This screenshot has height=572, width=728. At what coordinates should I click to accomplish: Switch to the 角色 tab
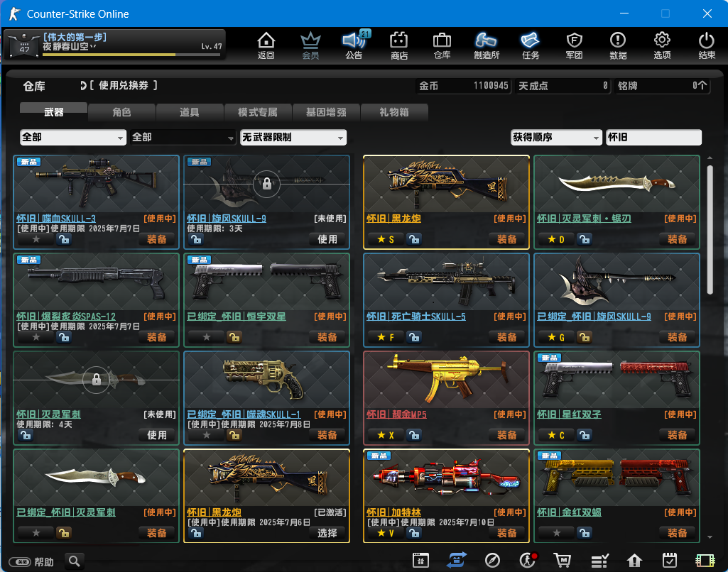tap(121, 112)
